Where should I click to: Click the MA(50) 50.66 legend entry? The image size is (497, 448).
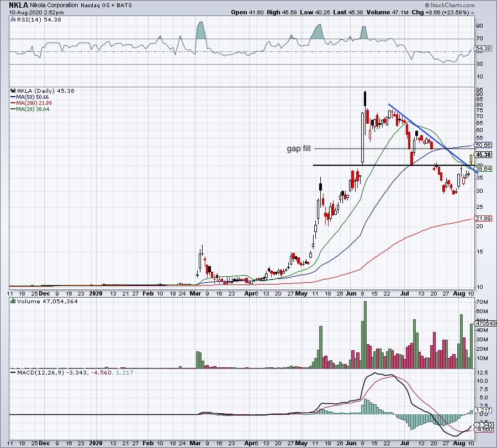coord(30,97)
